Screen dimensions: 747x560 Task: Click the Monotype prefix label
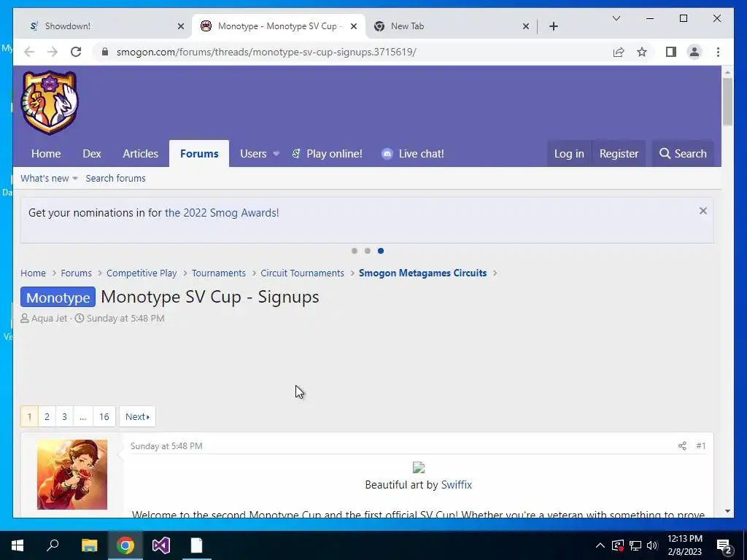(58, 297)
